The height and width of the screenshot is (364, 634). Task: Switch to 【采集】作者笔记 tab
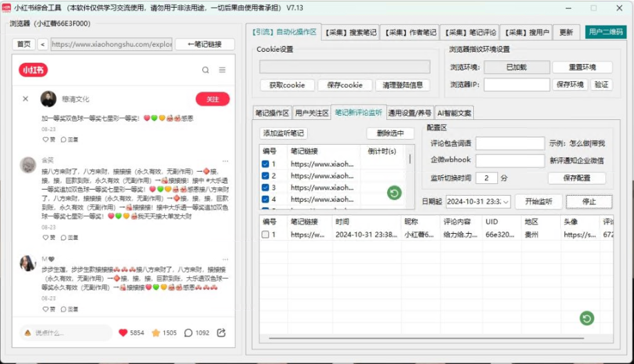pos(410,32)
